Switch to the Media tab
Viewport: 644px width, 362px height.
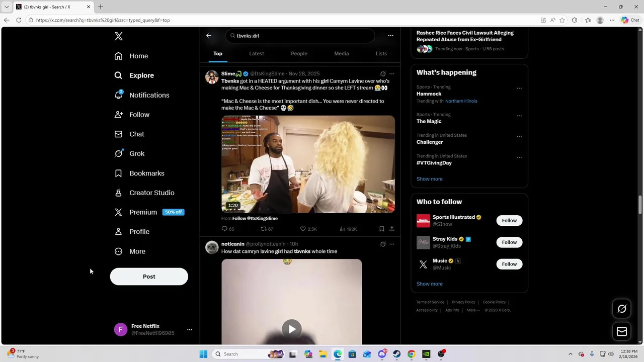(x=342, y=53)
